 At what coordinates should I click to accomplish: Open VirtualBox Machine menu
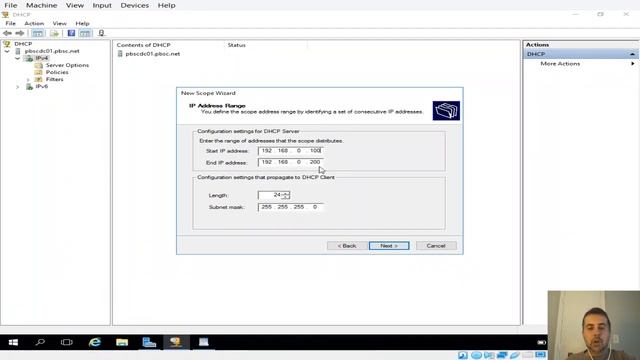(x=42, y=5)
